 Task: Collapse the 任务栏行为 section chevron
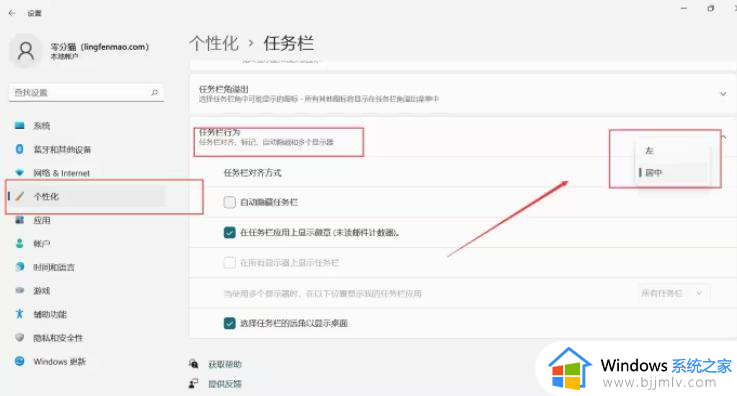[x=724, y=137]
